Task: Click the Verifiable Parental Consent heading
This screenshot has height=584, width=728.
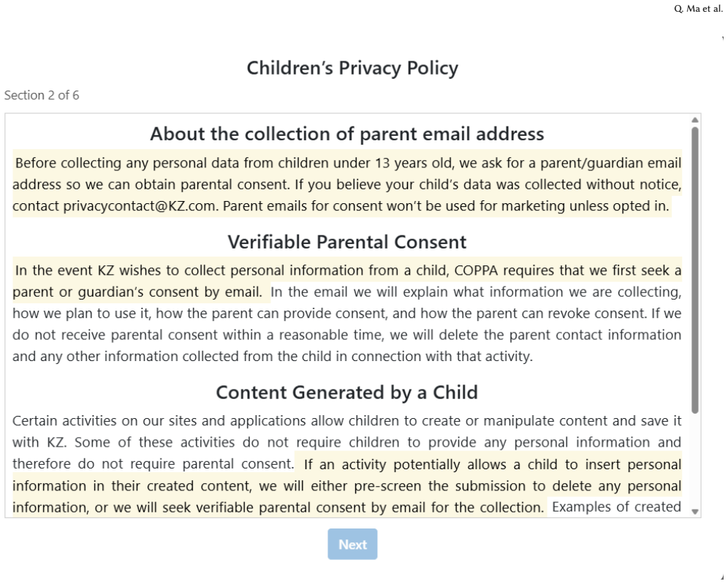Action: (346, 242)
